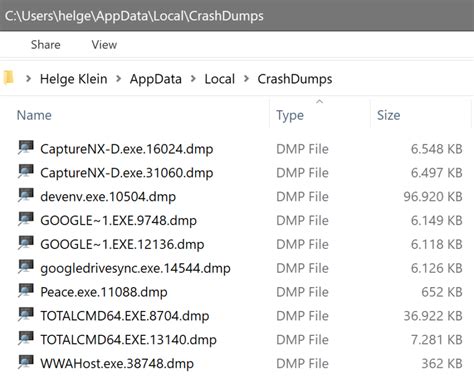Expand chevron after Helge Klein breadcrumb
Screen dimensions: 474x384
click(x=118, y=79)
